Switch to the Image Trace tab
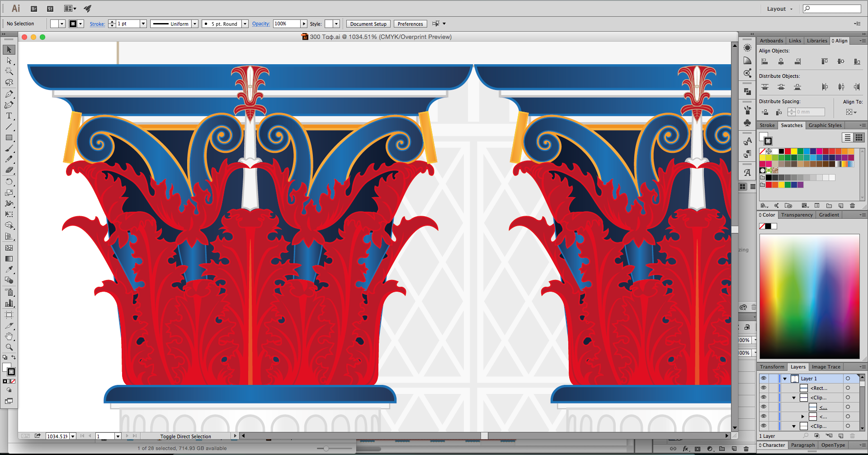The width and height of the screenshot is (868, 455). tap(826, 367)
